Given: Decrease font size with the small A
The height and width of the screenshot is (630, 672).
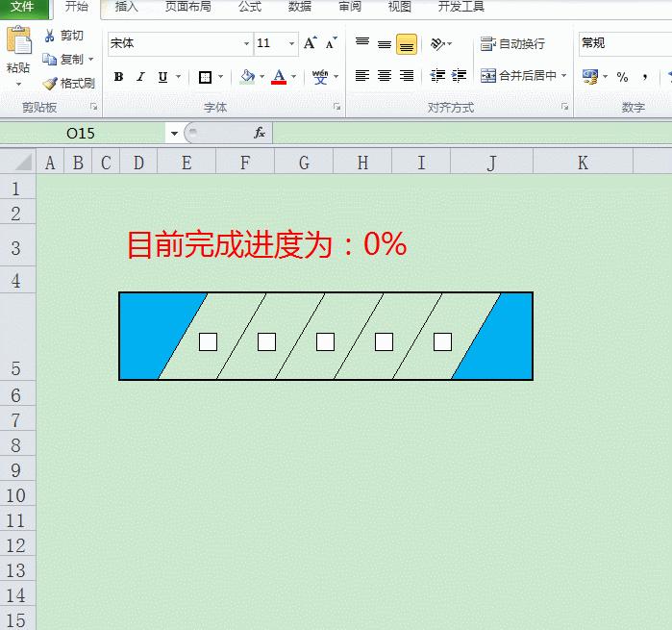Looking at the screenshot, I should pos(331,43).
